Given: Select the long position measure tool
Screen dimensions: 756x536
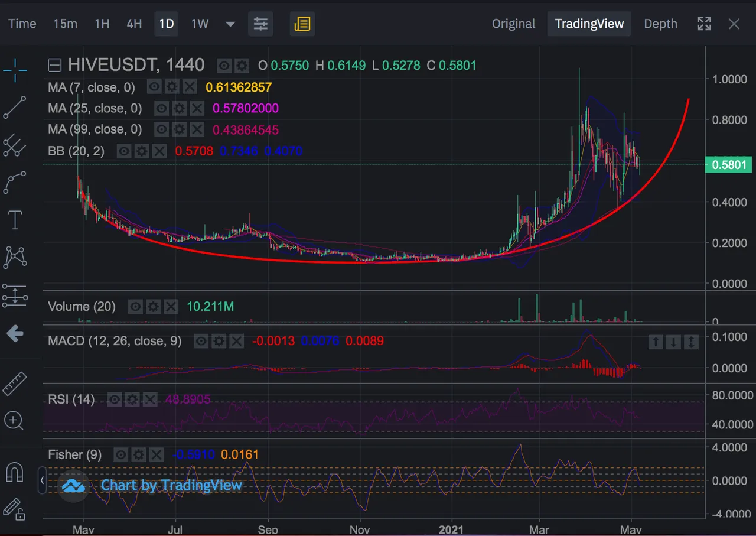Looking at the screenshot, I should 15,295.
